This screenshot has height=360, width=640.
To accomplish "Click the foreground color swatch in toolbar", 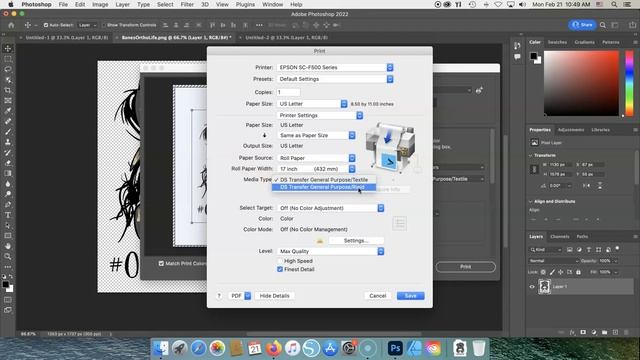I will click(5, 285).
